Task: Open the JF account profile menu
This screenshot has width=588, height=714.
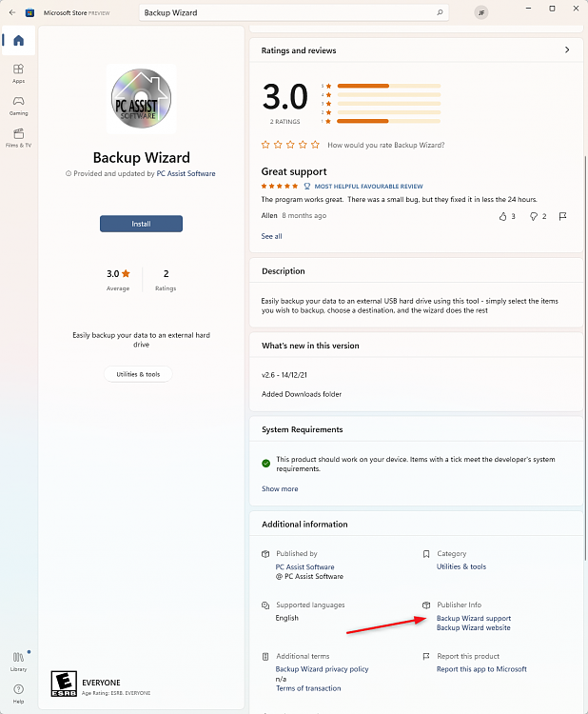Action: (x=481, y=12)
